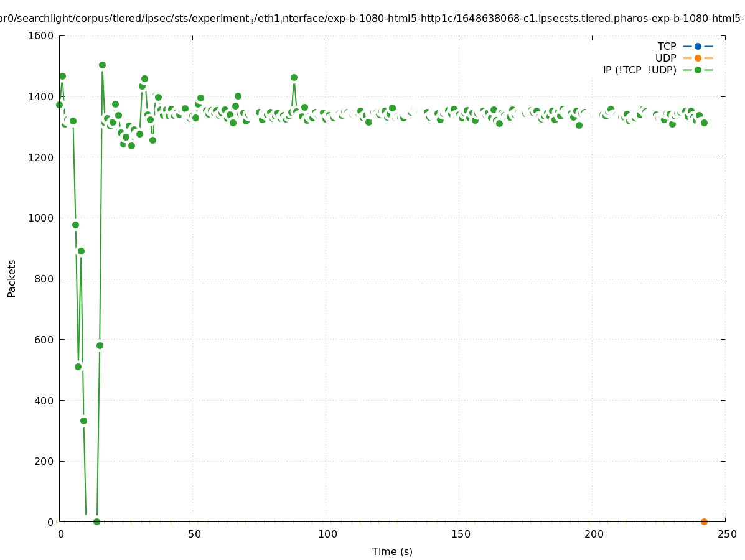Click the blue TCP legend marker

click(698, 46)
